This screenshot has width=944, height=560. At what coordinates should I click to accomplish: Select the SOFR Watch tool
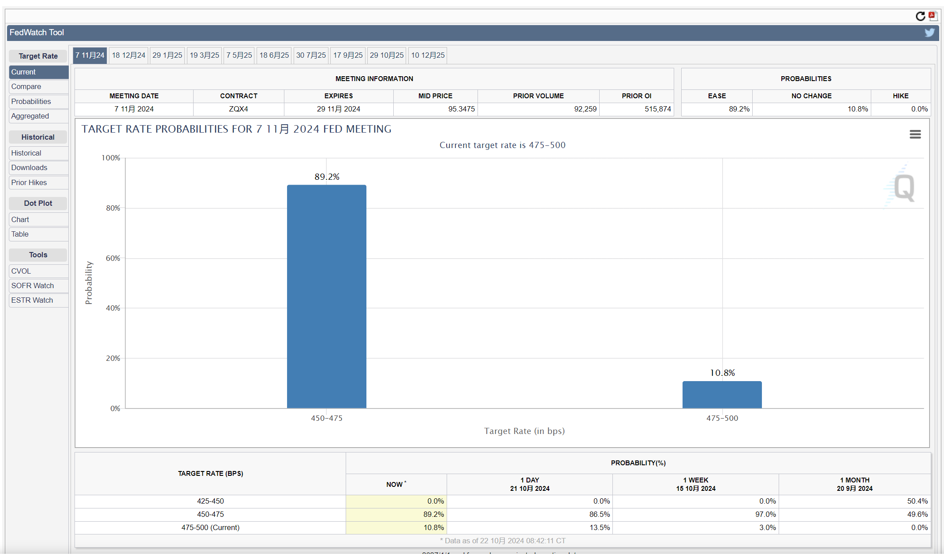(x=34, y=286)
